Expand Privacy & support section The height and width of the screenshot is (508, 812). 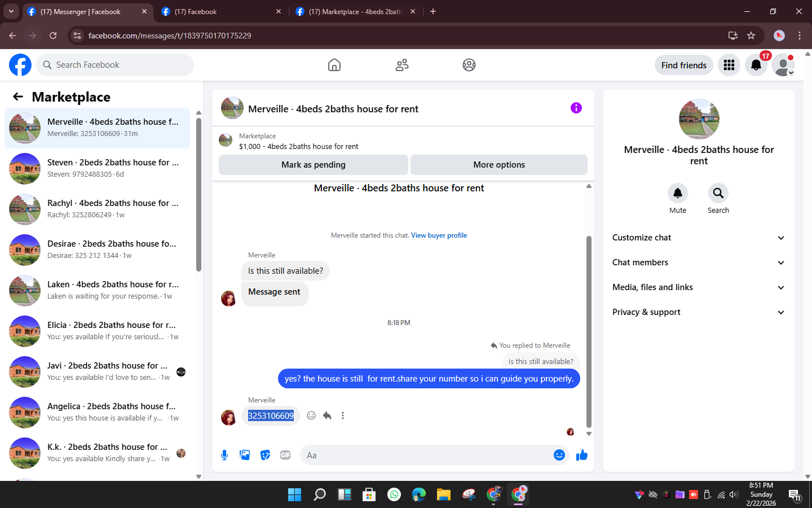coord(699,312)
